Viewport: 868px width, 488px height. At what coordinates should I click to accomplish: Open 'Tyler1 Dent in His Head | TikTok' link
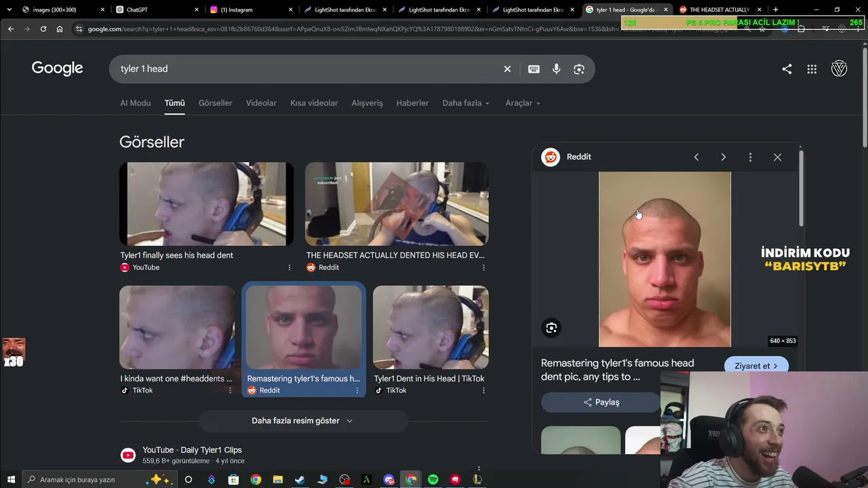(429, 379)
